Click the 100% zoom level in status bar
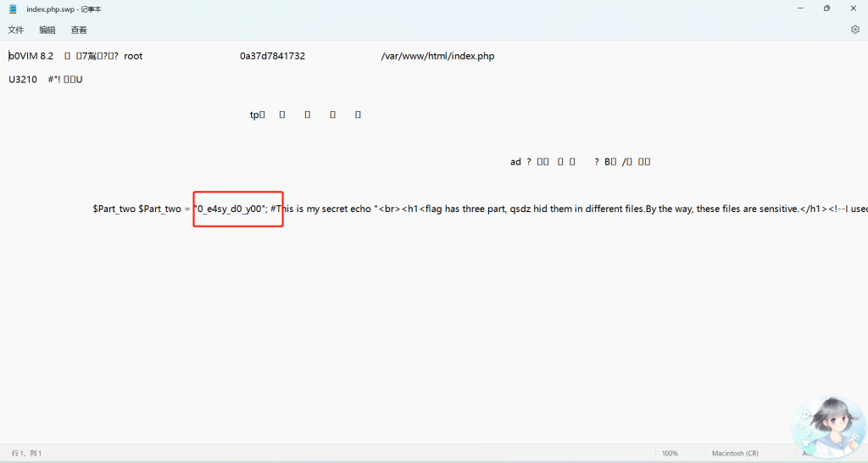Image resolution: width=868 pixels, height=463 pixels. [x=670, y=454]
